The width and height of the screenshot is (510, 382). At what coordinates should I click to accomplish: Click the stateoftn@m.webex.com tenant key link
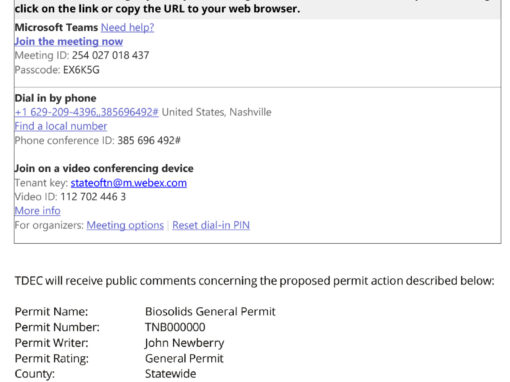pos(129,183)
